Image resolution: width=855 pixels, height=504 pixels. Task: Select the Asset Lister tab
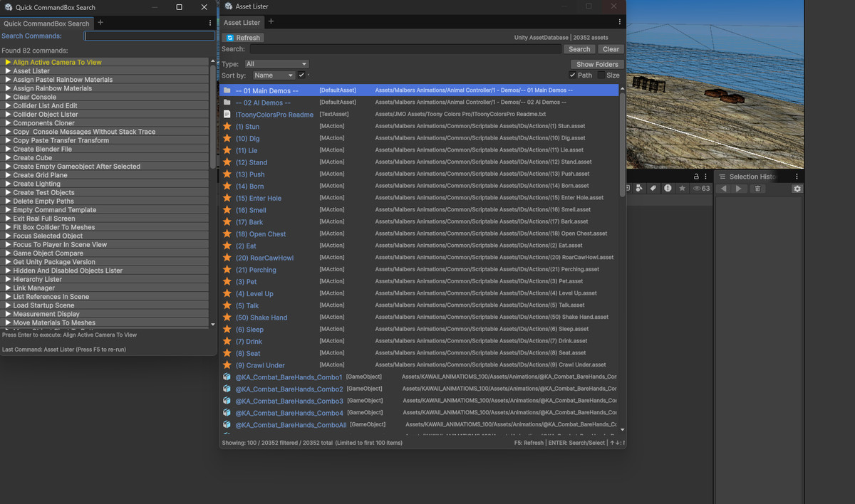pos(242,23)
